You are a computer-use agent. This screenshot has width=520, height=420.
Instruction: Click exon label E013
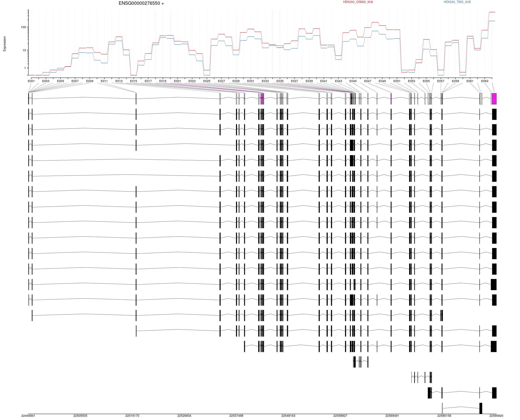click(x=119, y=81)
